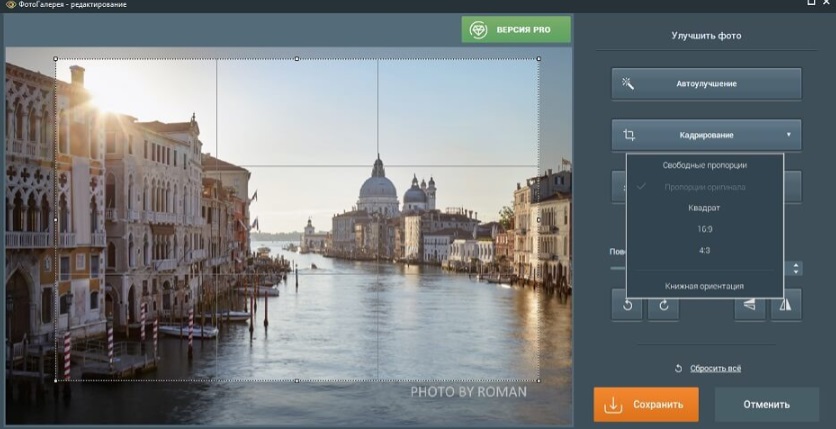Select Квадрат crop ratio
The image size is (836, 429).
click(x=704, y=208)
